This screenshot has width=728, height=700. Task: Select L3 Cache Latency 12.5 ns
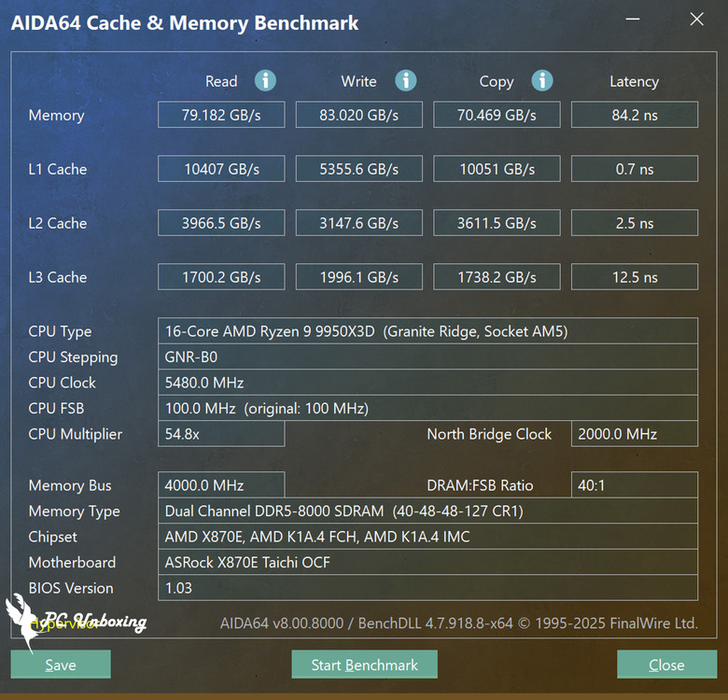[635, 276]
